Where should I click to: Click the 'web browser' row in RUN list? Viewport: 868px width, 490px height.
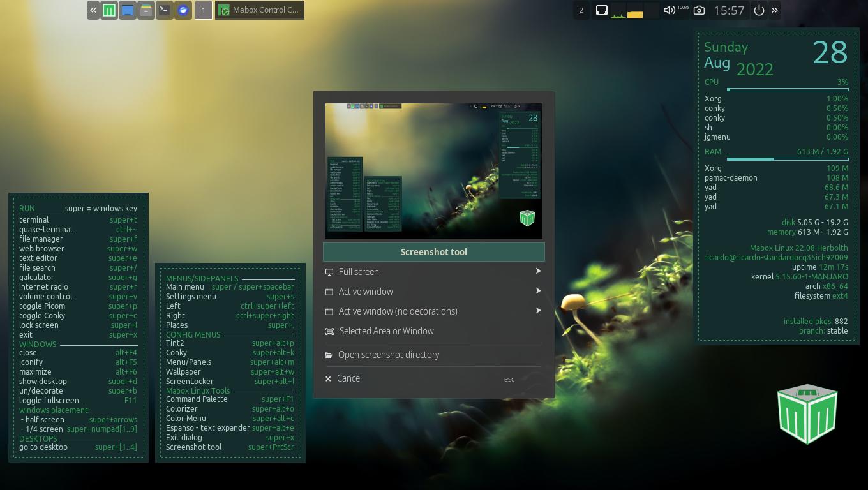78,248
